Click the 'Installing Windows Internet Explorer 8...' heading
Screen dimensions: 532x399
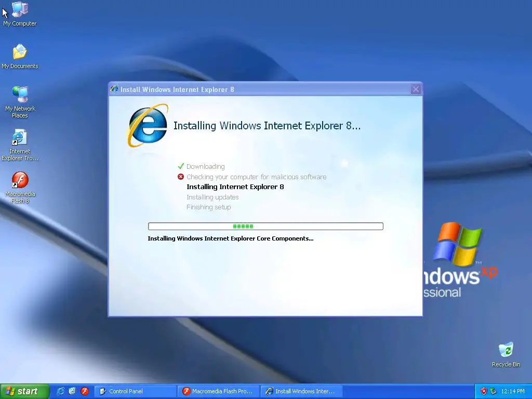click(267, 126)
